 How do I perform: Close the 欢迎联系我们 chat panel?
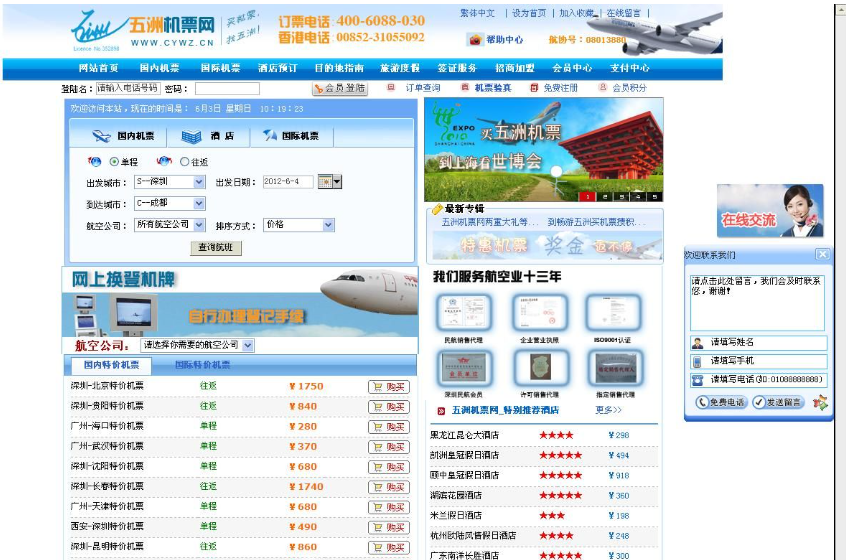click(x=822, y=254)
